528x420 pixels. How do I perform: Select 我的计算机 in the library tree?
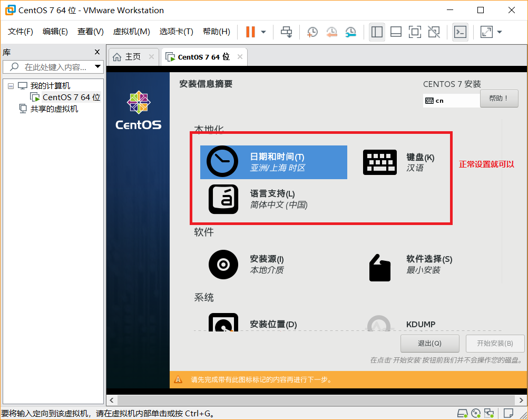[50, 85]
